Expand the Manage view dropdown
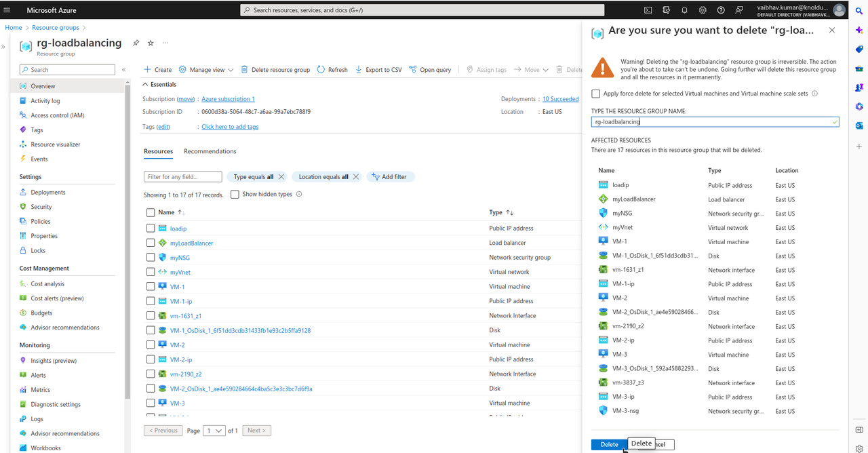The height and width of the screenshot is (453, 868). pyautogui.click(x=206, y=70)
